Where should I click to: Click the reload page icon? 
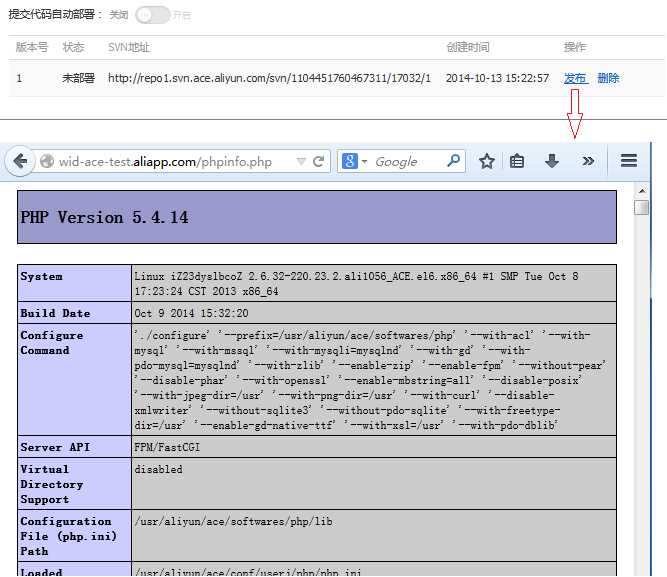click(319, 161)
